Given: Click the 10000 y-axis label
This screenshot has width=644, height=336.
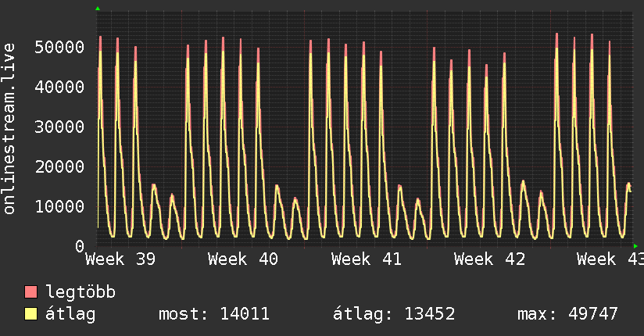Looking at the screenshot, I should click(x=59, y=206).
